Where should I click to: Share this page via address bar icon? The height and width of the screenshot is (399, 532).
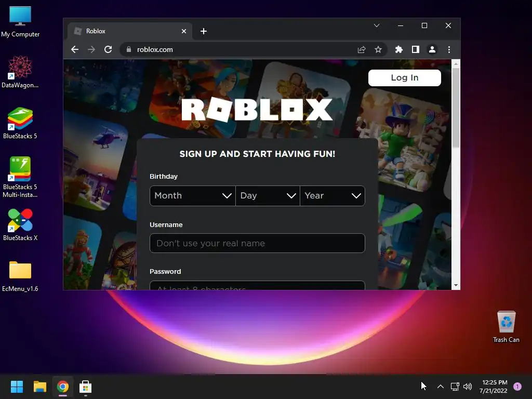point(362,49)
